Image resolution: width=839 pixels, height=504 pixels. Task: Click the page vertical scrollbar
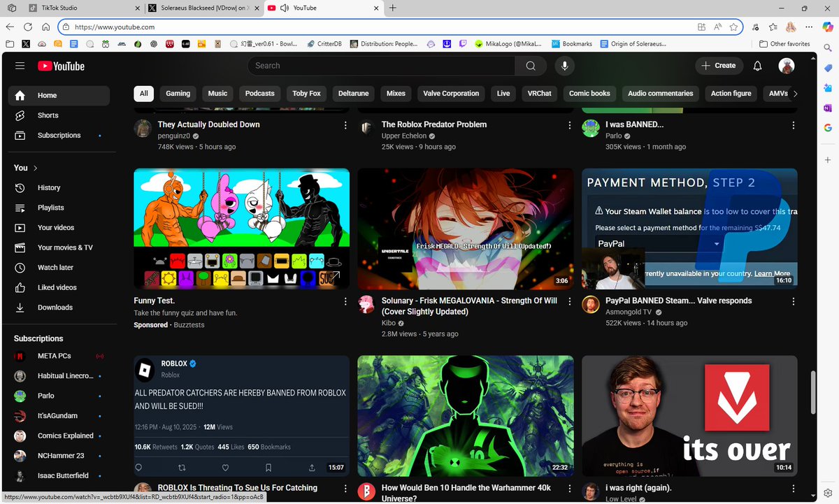pos(812,392)
